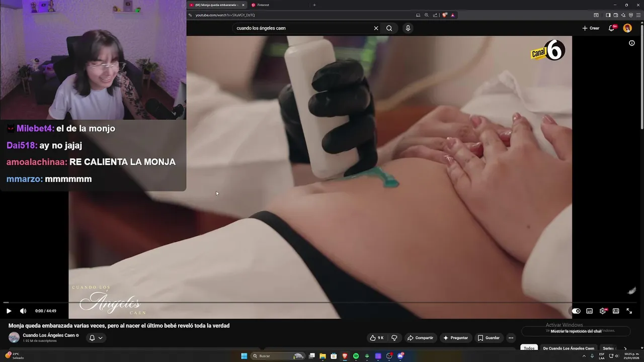This screenshot has height=362, width=644.
Task: Show video info card icon
Action: click(x=632, y=43)
